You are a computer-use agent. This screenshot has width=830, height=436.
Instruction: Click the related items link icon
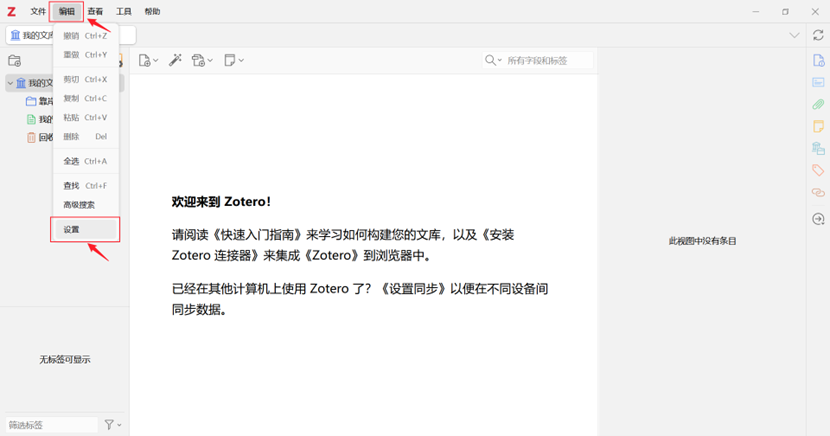[x=818, y=192]
